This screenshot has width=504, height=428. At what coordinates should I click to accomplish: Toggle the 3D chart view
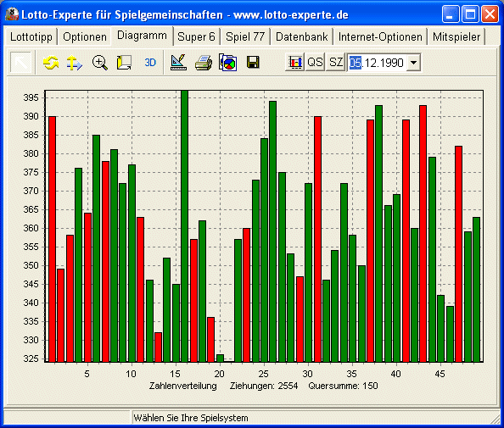click(150, 62)
